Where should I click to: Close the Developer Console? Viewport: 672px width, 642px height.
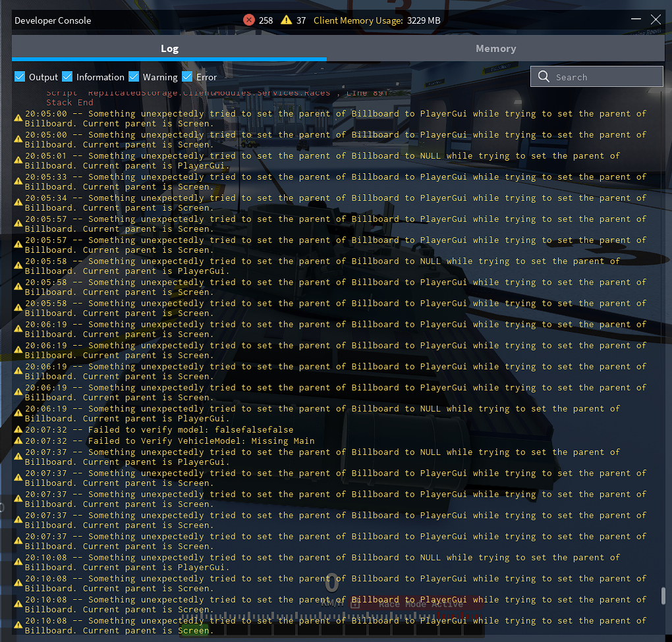tap(656, 20)
